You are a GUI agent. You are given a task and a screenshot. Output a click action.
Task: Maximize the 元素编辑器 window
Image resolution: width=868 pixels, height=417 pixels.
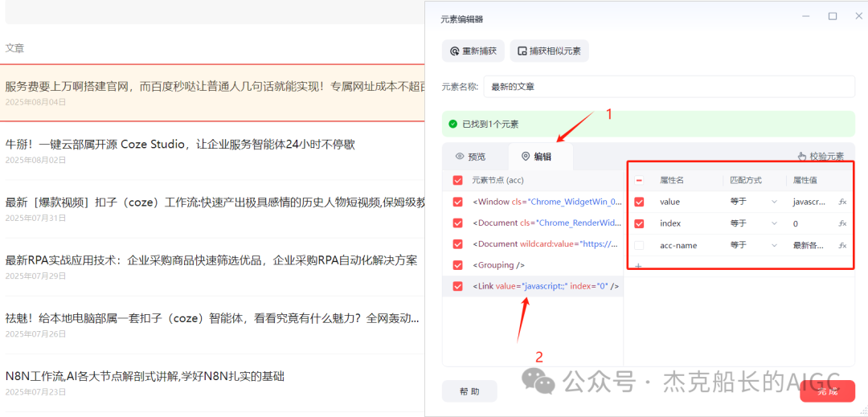click(832, 17)
